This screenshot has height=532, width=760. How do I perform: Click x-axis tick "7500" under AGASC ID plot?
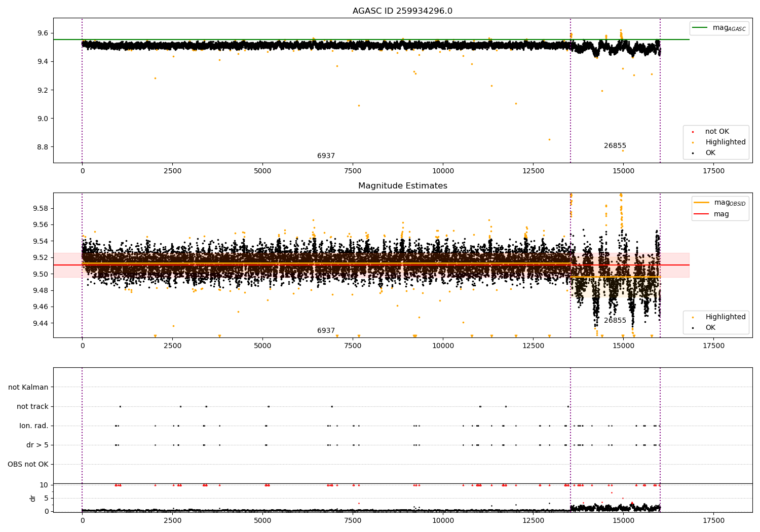(353, 171)
